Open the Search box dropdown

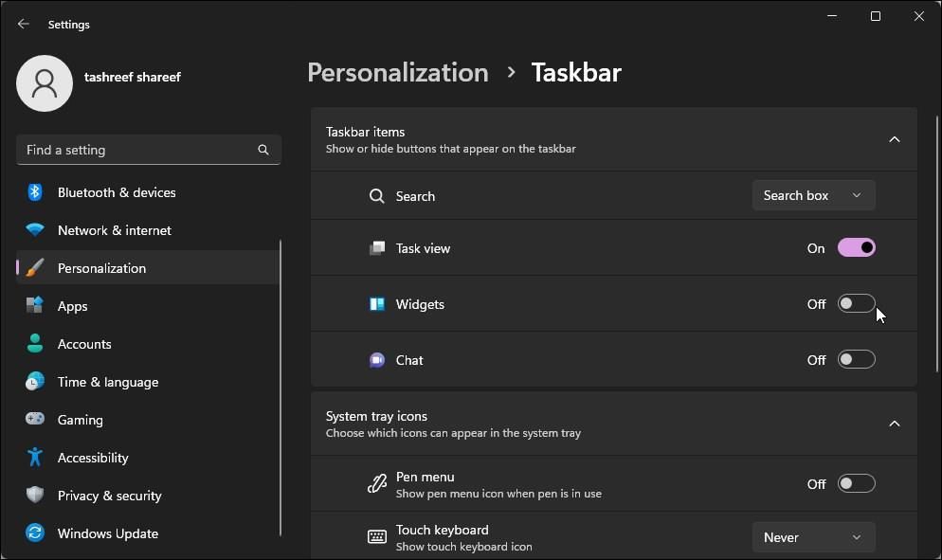(x=813, y=195)
